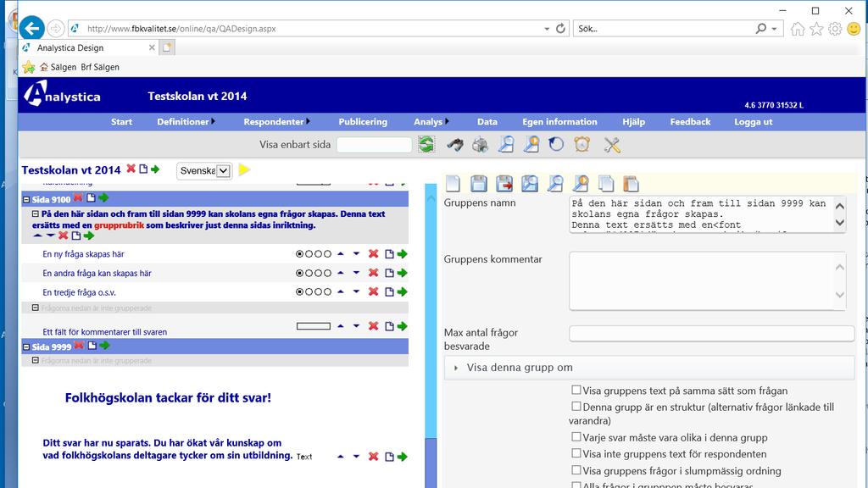Click the floppy disk with red arrow icon

(504, 183)
